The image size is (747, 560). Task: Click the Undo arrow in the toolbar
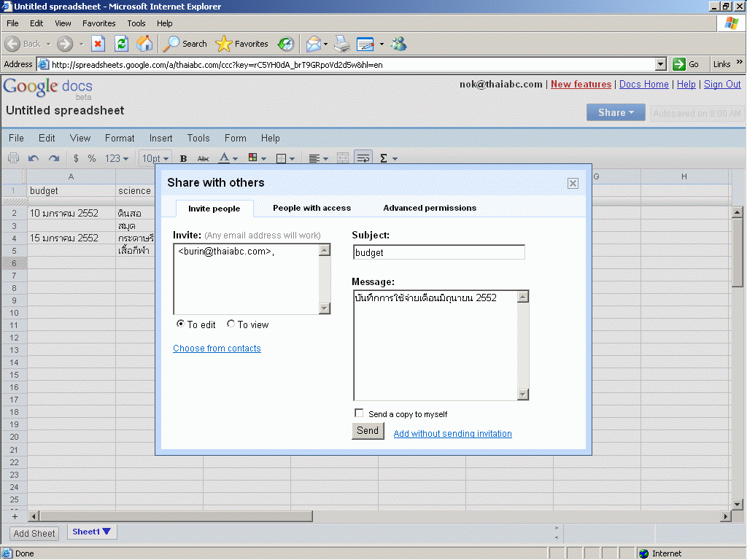[34, 158]
